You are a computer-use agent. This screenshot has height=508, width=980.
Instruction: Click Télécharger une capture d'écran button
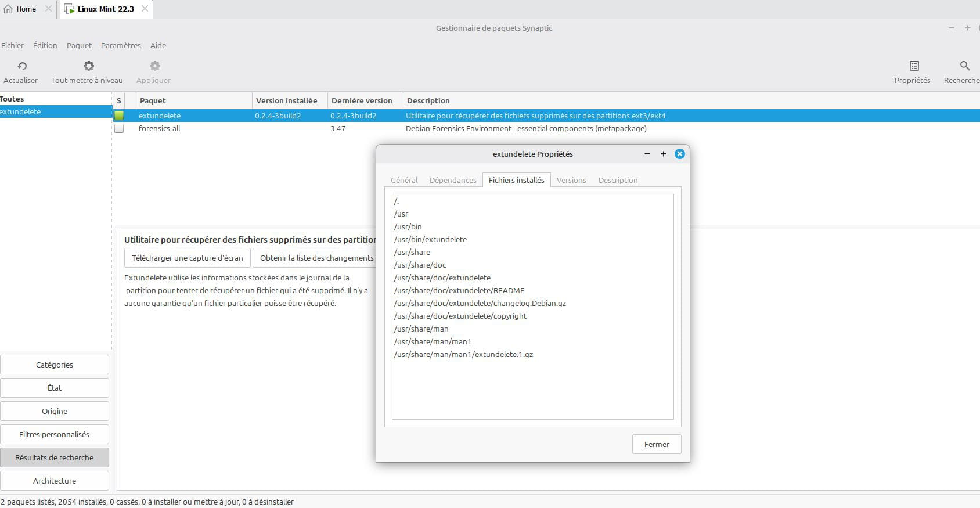coord(187,258)
